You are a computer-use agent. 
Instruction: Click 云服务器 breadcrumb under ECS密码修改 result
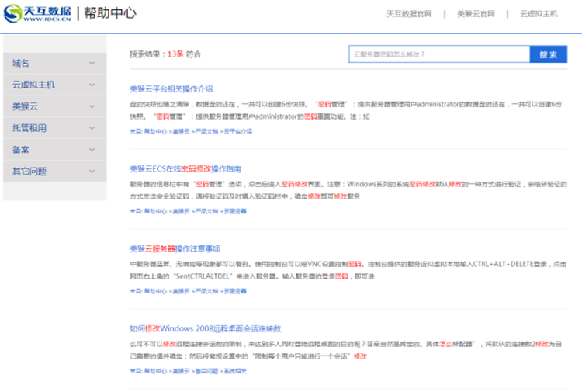coord(235,211)
